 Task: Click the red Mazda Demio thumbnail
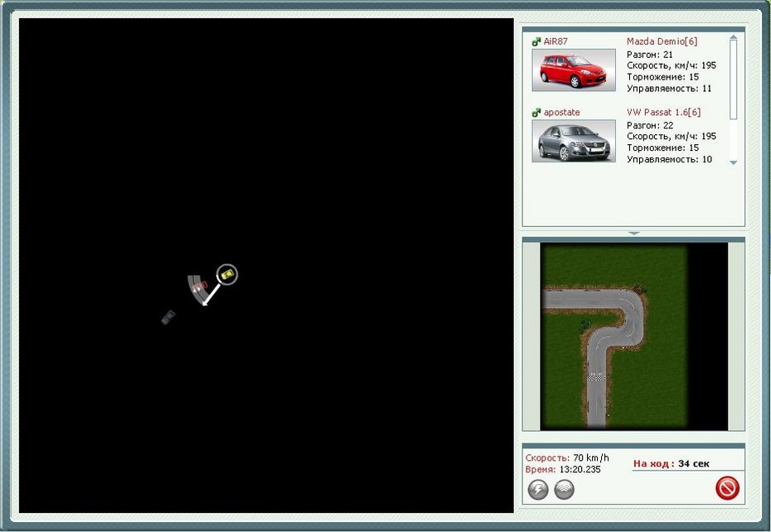click(574, 70)
